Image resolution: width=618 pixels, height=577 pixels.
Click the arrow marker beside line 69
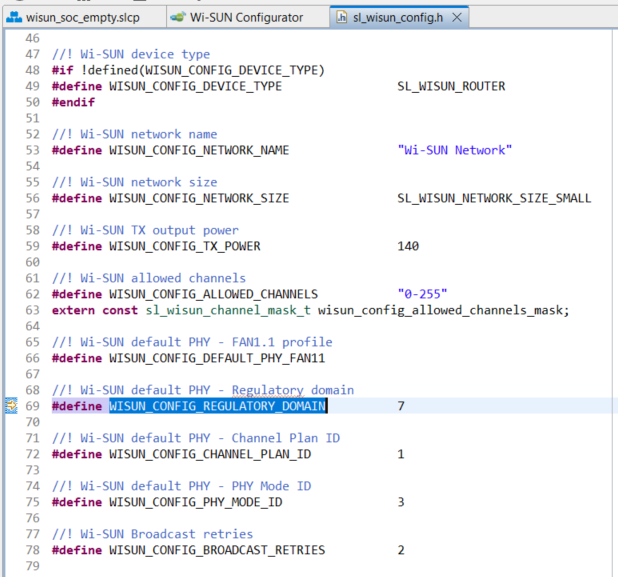11,406
